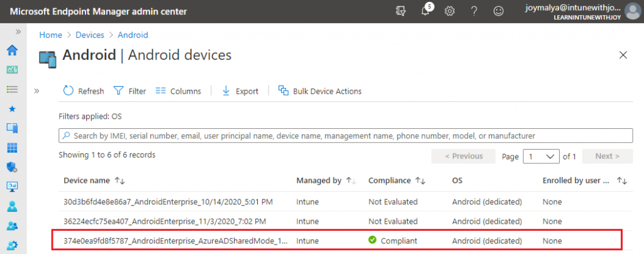Open the Groups icon in sidebar

(x=13, y=226)
